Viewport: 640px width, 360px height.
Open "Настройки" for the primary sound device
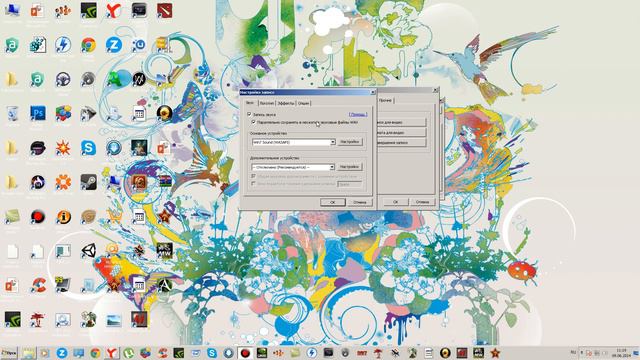click(x=350, y=142)
